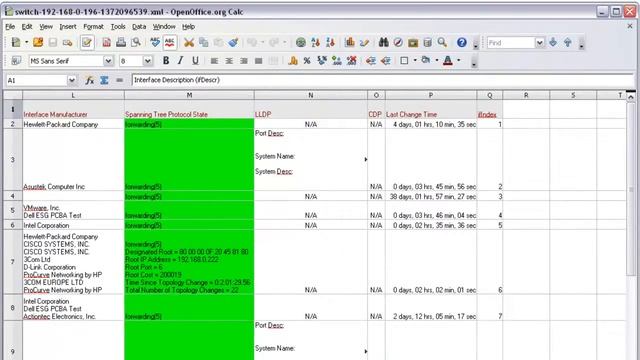640x360 pixels.
Task: Click the Zoom magnifier icon
Action: click(442, 42)
